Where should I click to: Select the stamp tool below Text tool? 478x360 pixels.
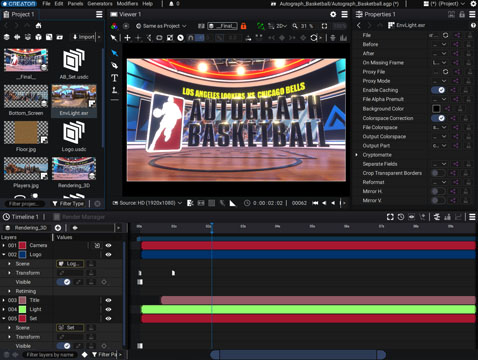(115, 90)
